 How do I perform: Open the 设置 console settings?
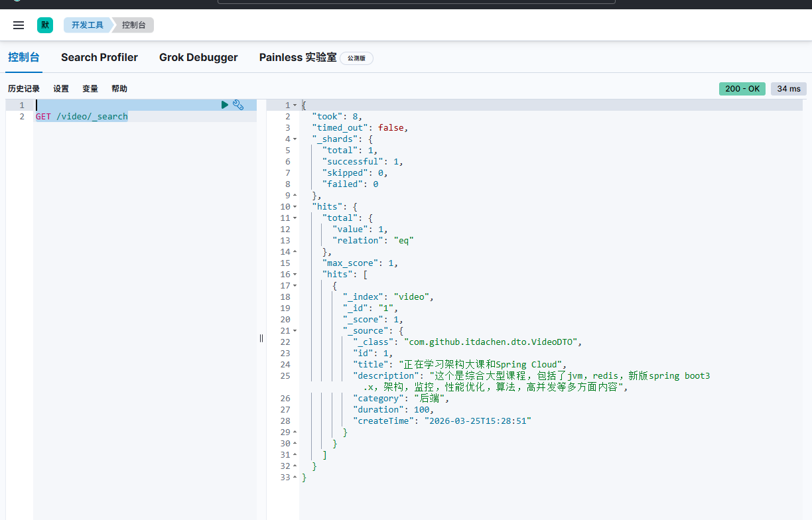pos(61,89)
